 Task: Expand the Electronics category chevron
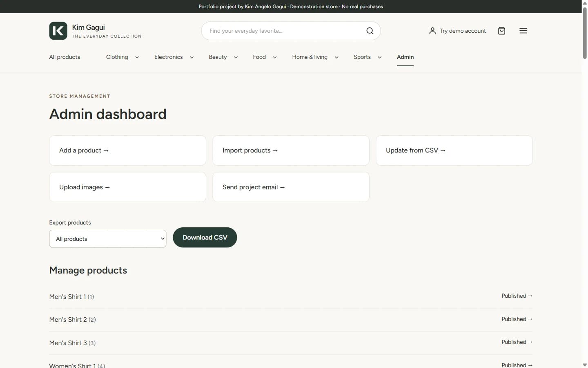[192, 57]
